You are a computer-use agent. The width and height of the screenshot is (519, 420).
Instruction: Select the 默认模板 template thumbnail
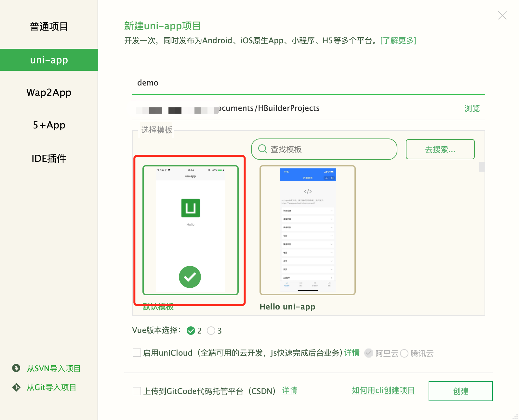point(191,230)
